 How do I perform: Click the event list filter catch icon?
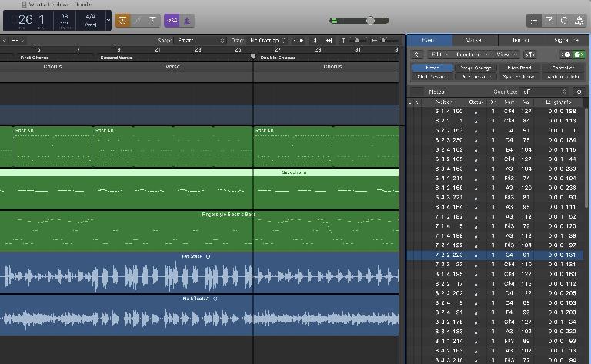[x=529, y=55]
